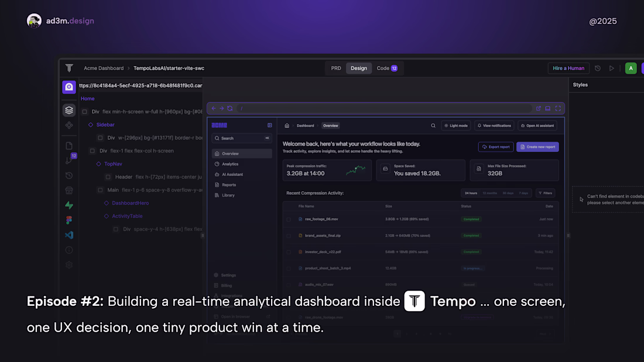
Task: Select the Main flex-1 p-6 node
Action: pos(150,190)
